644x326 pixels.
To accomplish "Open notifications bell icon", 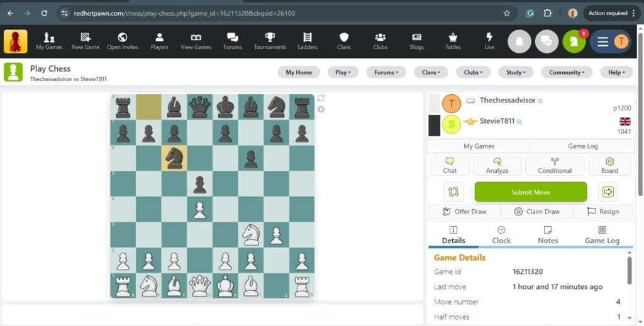I will pos(519,41).
